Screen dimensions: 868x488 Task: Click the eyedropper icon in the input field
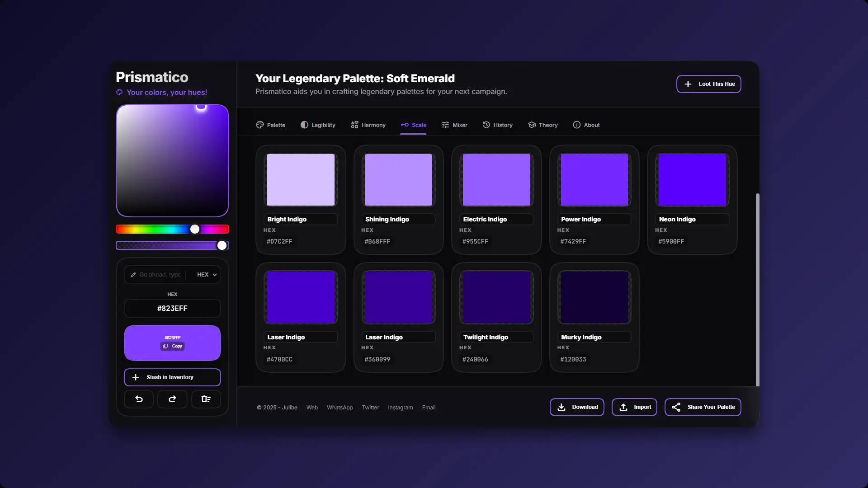tap(133, 275)
